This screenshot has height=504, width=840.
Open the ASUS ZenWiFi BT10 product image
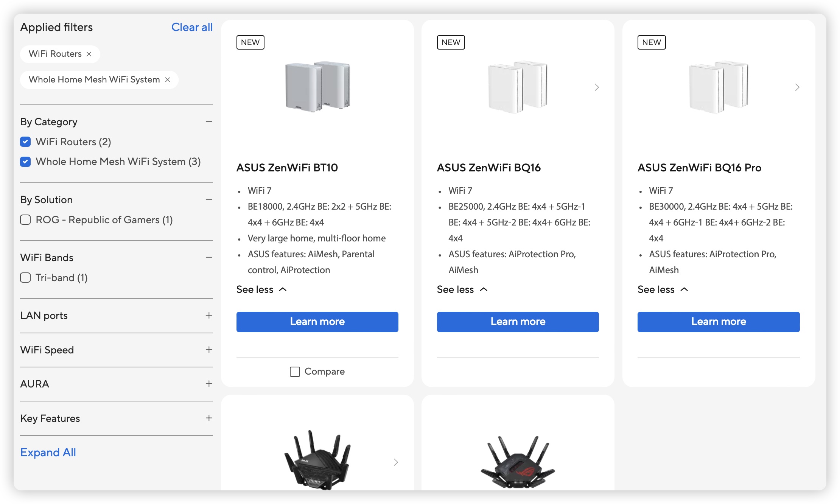(317, 87)
